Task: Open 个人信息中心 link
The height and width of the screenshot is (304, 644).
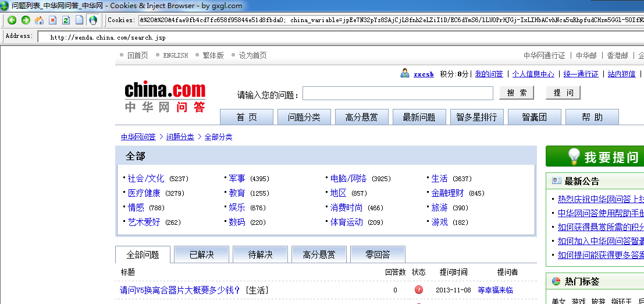Action: click(533, 73)
